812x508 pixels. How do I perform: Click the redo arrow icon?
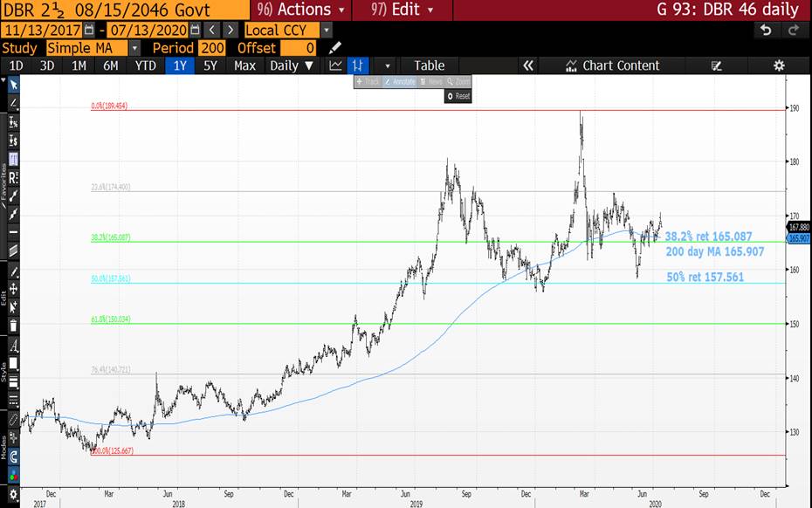[793, 30]
